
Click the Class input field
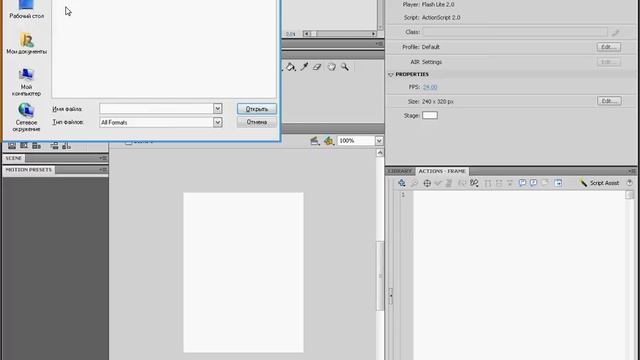coord(515,32)
